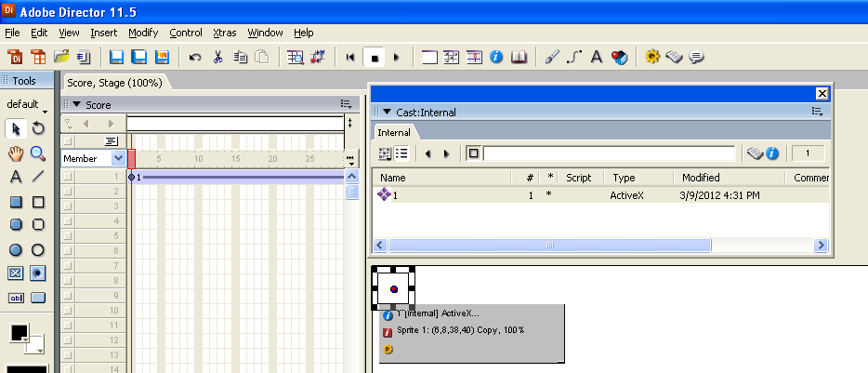Create a new cast from toolbar

(x=39, y=57)
